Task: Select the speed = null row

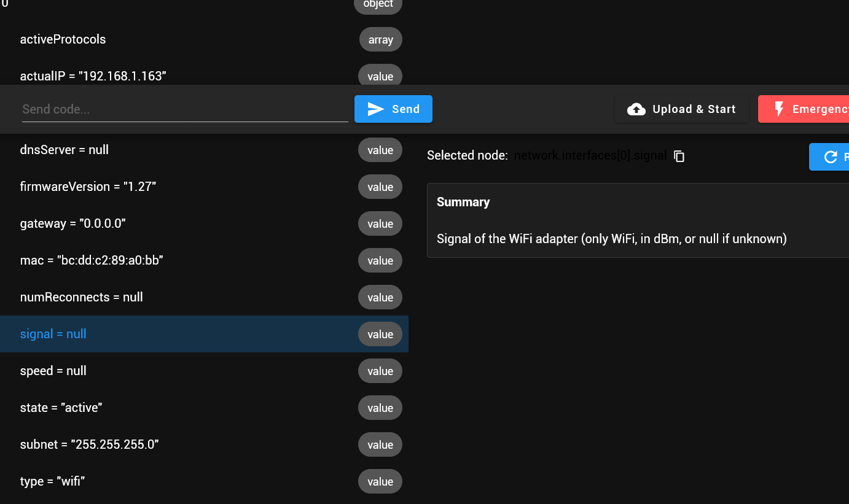Action: pos(204,371)
